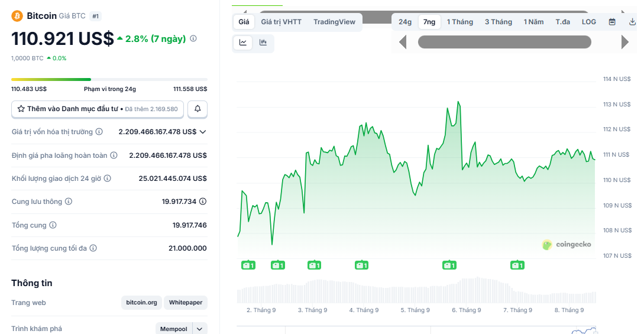Click the 21.000.000 max supply value
This screenshot has width=644, height=334.
[x=187, y=248]
